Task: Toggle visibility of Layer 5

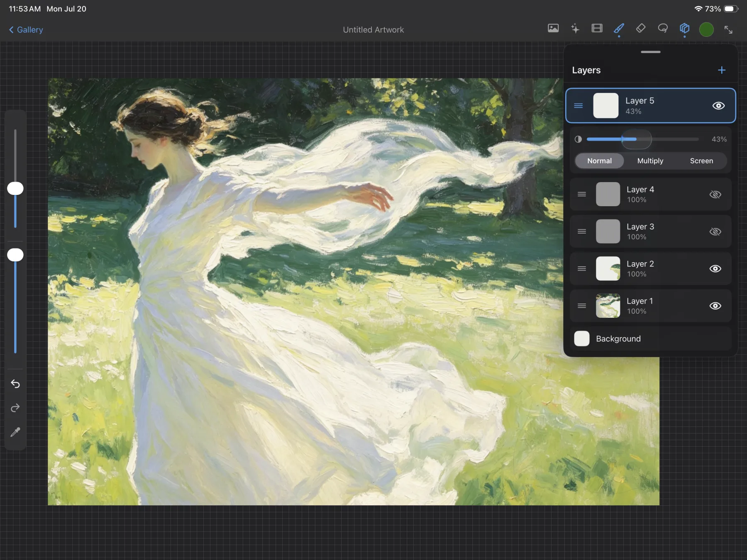Action: 718,106
